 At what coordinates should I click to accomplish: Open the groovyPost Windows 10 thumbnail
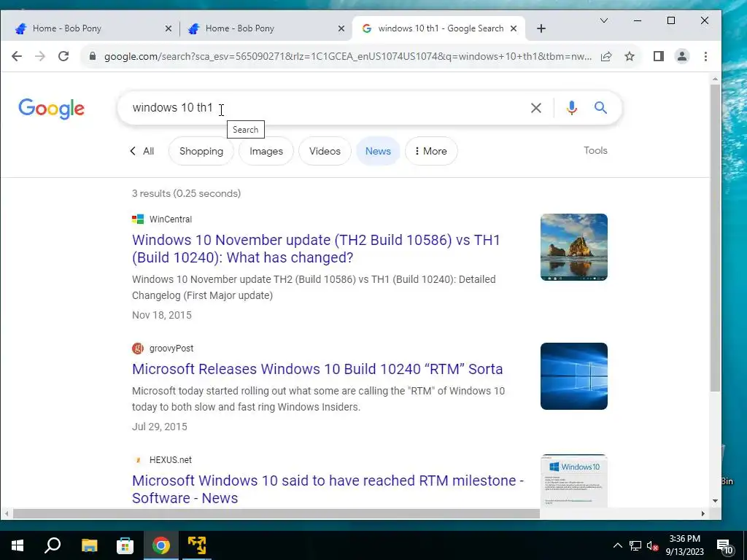pos(573,376)
